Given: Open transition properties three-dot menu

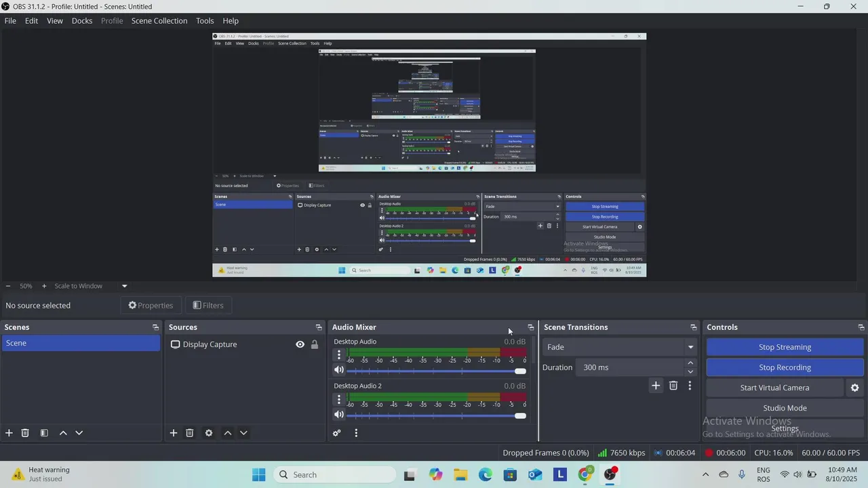Looking at the screenshot, I should (690, 386).
